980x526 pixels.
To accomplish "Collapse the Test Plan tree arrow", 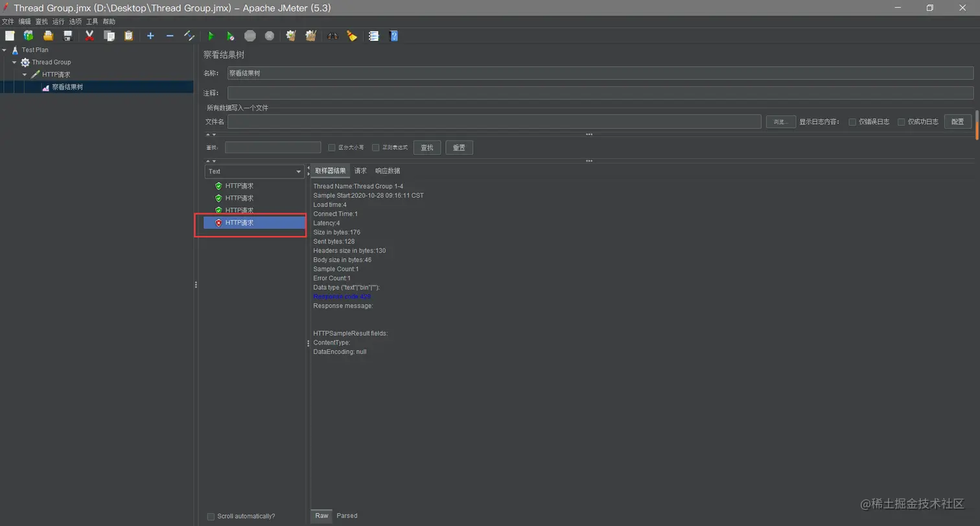I will (5, 50).
